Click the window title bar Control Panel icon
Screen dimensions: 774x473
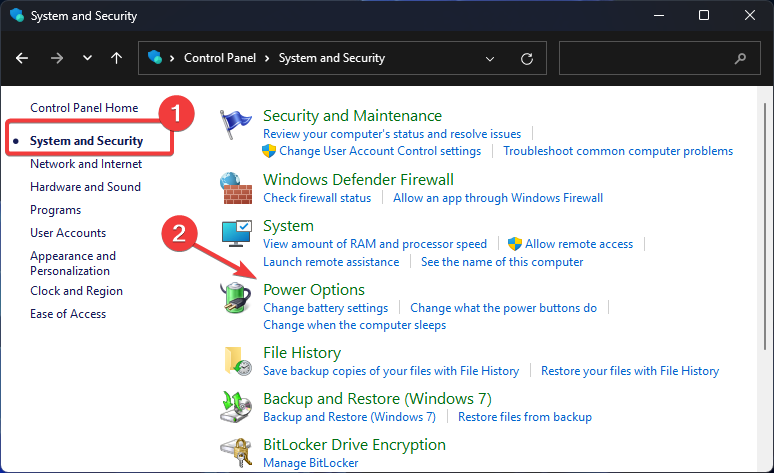[17, 15]
